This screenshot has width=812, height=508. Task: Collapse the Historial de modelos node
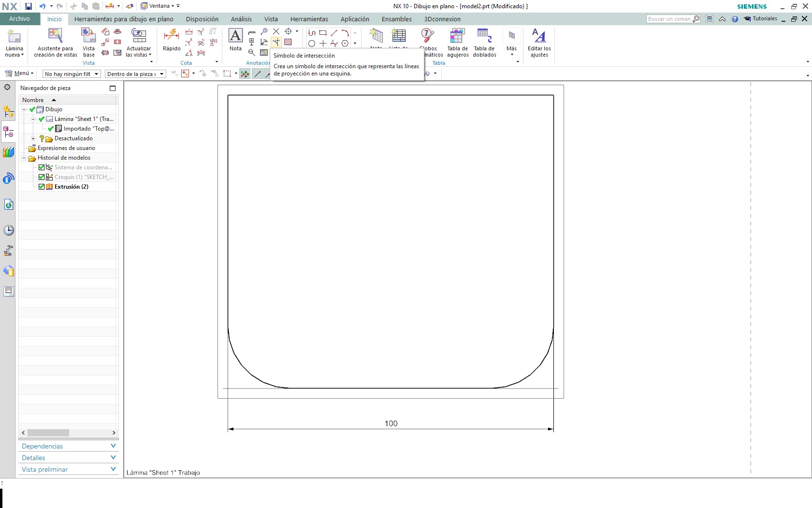24,158
